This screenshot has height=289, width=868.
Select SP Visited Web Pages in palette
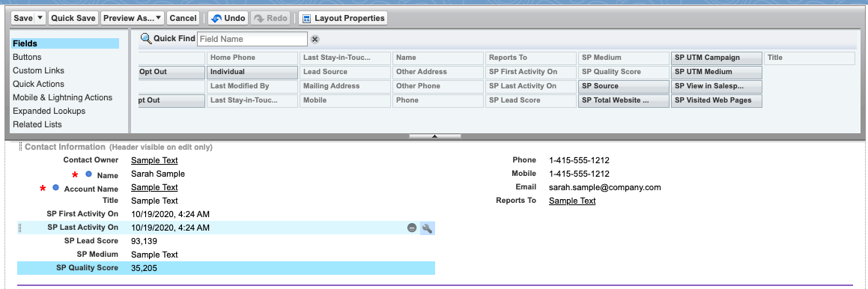click(x=717, y=101)
